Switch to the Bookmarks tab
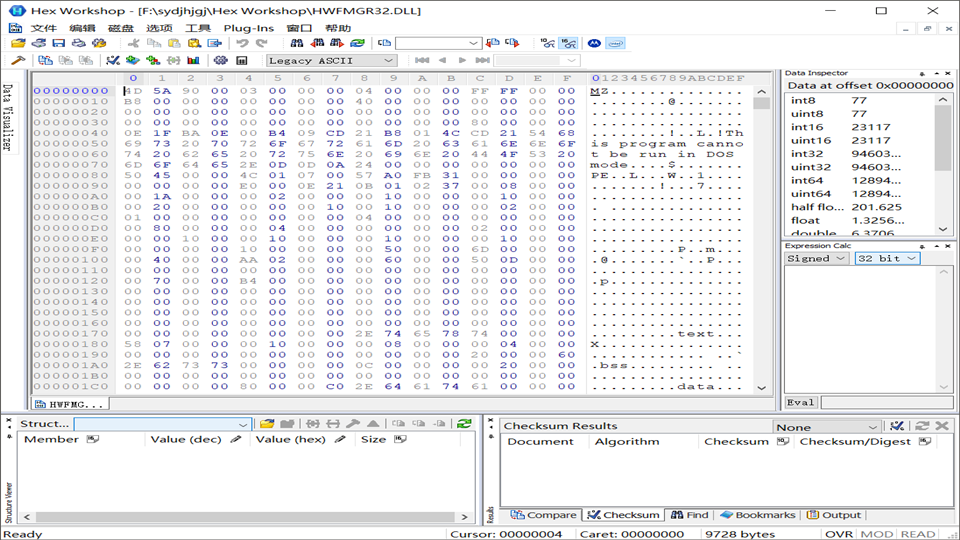The height and width of the screenshot is (540, 960). [758, 515]
